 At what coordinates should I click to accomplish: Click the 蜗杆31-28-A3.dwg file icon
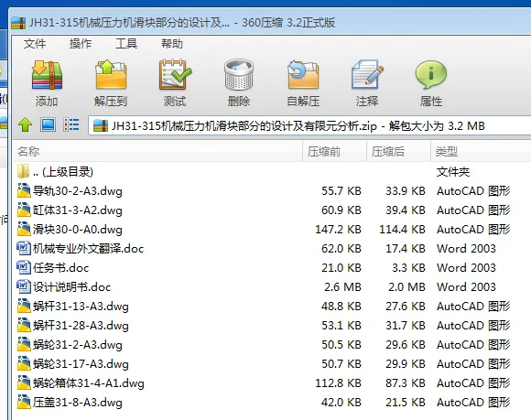click(x=24, y=325)
